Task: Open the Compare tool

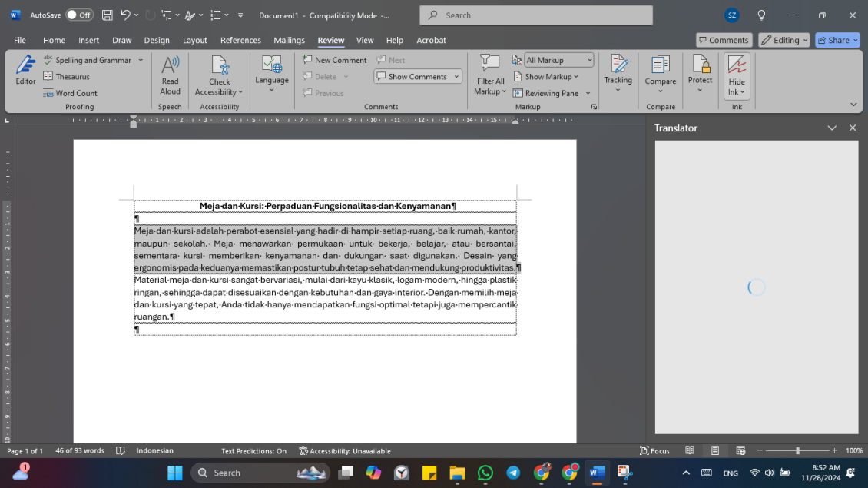Action: pyautogui.click(x=660, y=73)
